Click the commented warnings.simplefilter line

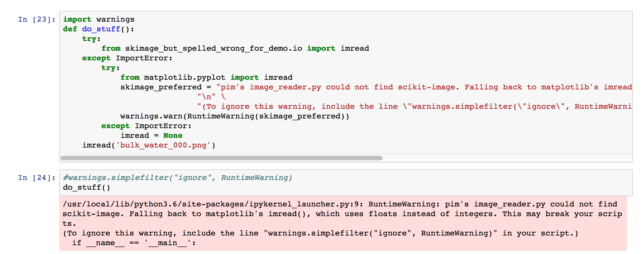[178, 178]
